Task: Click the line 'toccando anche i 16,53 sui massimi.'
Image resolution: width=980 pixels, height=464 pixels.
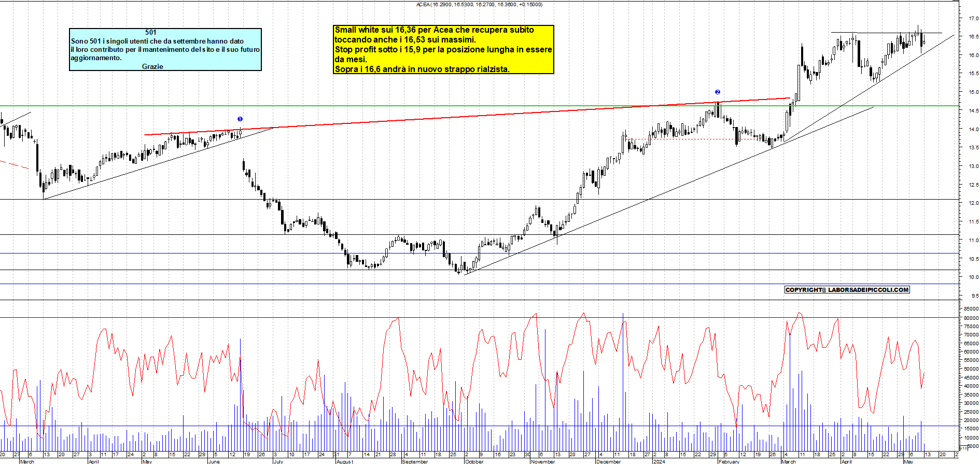Action: pos(405,39)
